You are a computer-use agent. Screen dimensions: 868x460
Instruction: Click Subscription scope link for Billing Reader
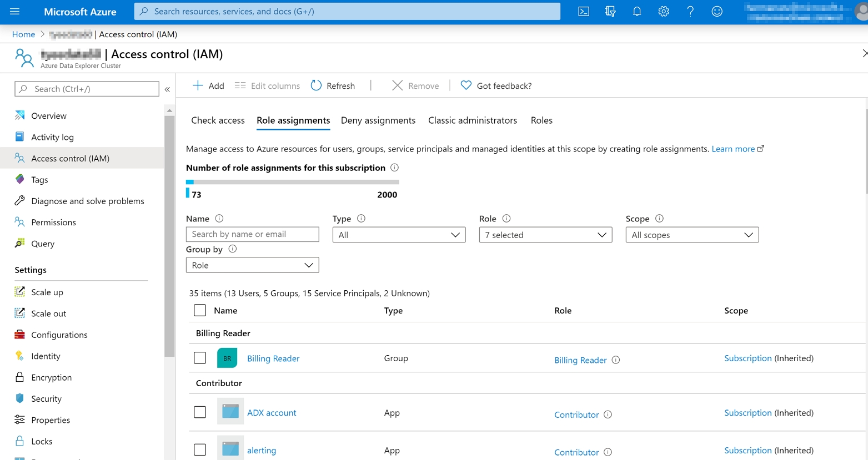tap(748, 358)
